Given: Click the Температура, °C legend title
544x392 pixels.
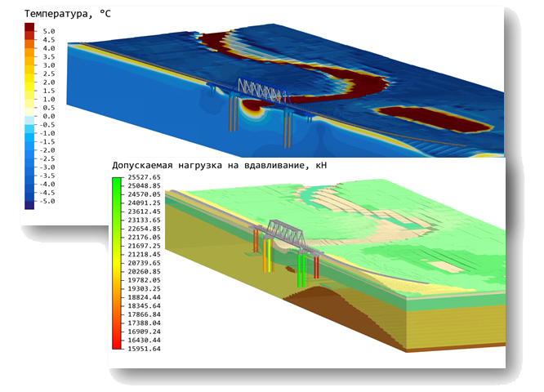Looking at the screenshot, I should pos(68,14).
